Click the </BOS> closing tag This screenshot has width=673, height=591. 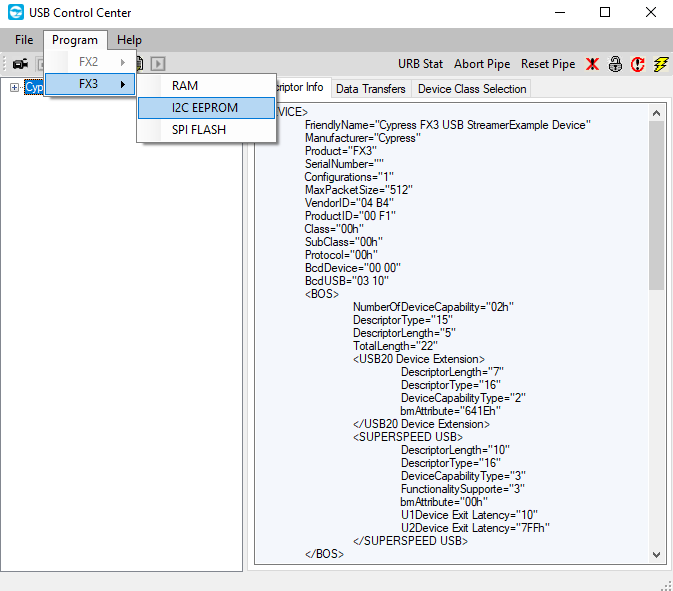(324, 554)
